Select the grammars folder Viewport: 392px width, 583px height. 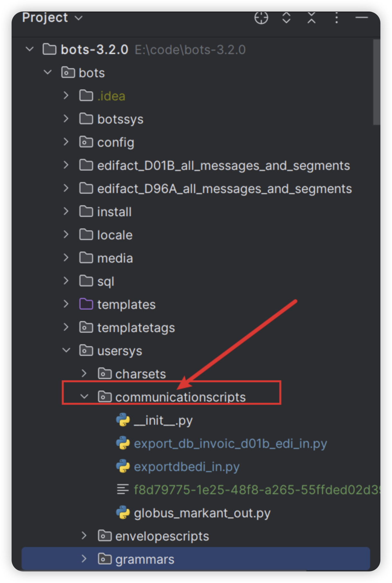pos(145,560)
